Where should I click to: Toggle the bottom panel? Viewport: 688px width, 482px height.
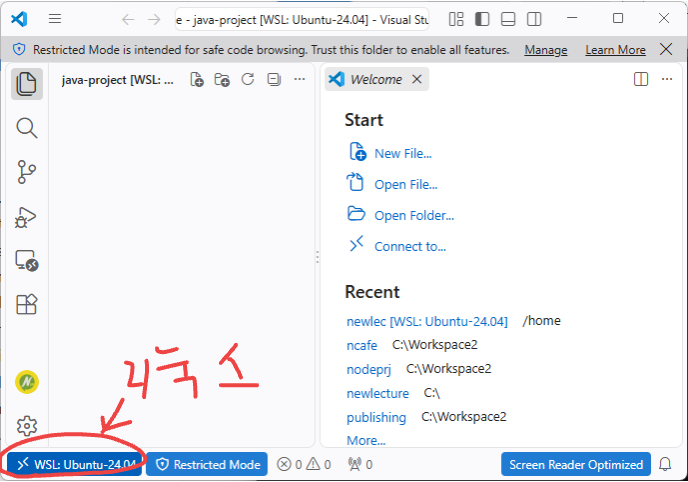(x=508, y=19)
